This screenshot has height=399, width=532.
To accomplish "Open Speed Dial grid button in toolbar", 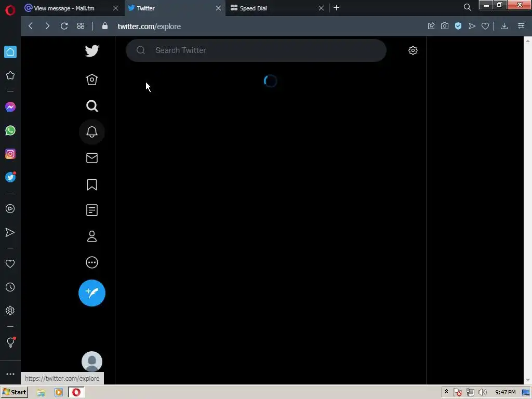I will click(x=81, y=26).
